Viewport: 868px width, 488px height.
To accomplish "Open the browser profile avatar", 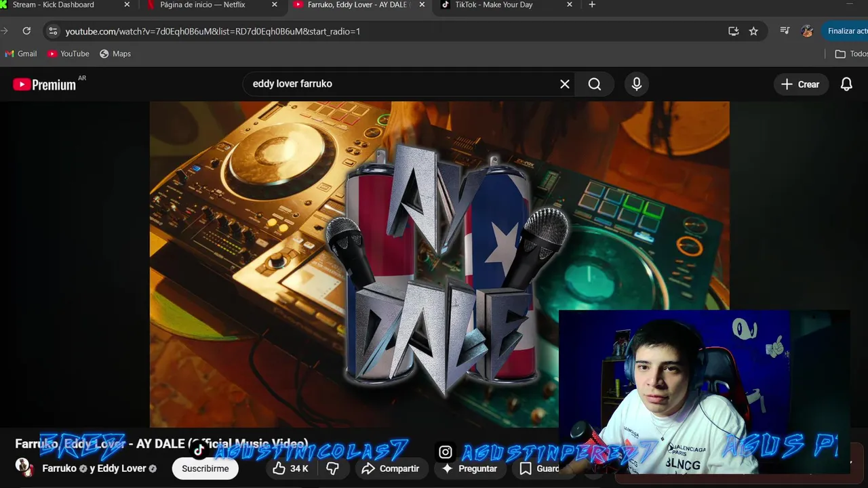I will pyautogui.click(x=807, y=31).
